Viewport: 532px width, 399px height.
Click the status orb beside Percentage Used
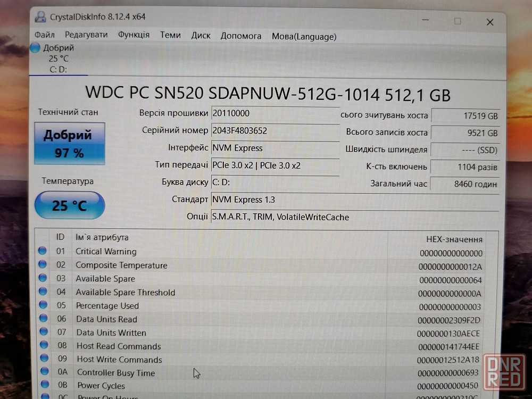[44, 305]
